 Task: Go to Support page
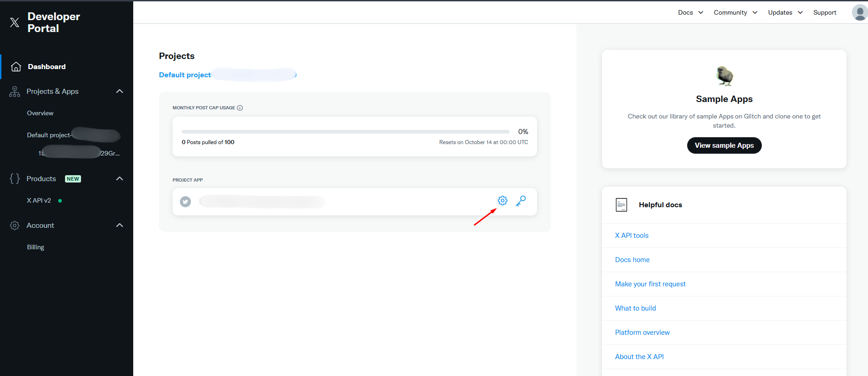[x=825, y=12]
